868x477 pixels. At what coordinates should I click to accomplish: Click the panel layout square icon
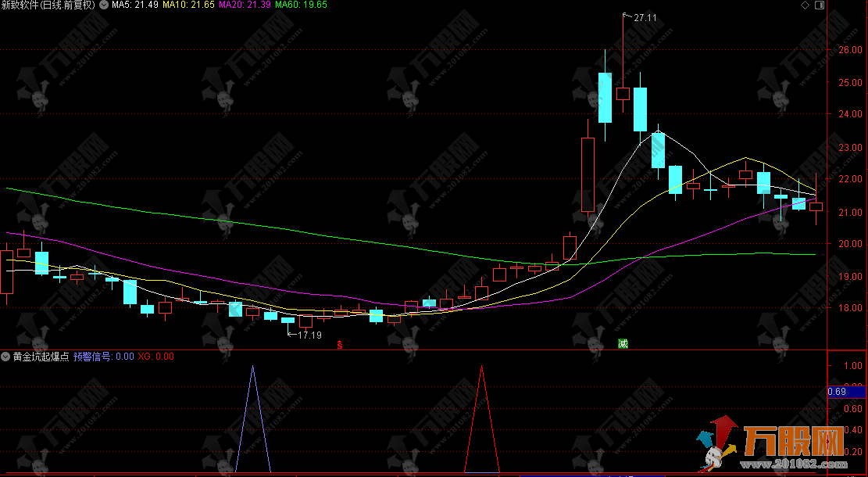pyautogui.click(x=820, y=5)
